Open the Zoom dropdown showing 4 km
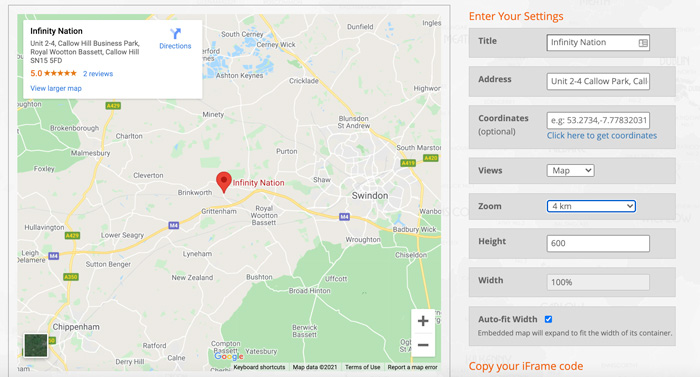This screenshot has height=377, width=700. click(591, 206)
